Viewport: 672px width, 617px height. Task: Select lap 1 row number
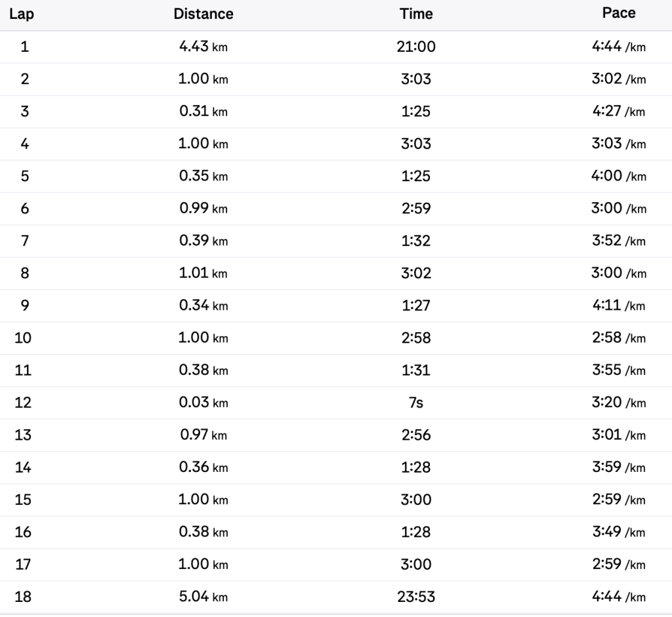[25, 47]
